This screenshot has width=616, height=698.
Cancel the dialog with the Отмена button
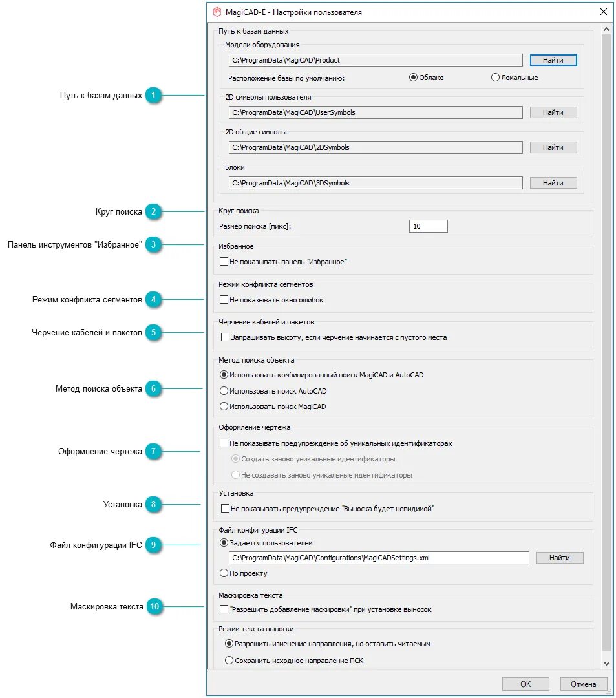click(x=584, y=684)
